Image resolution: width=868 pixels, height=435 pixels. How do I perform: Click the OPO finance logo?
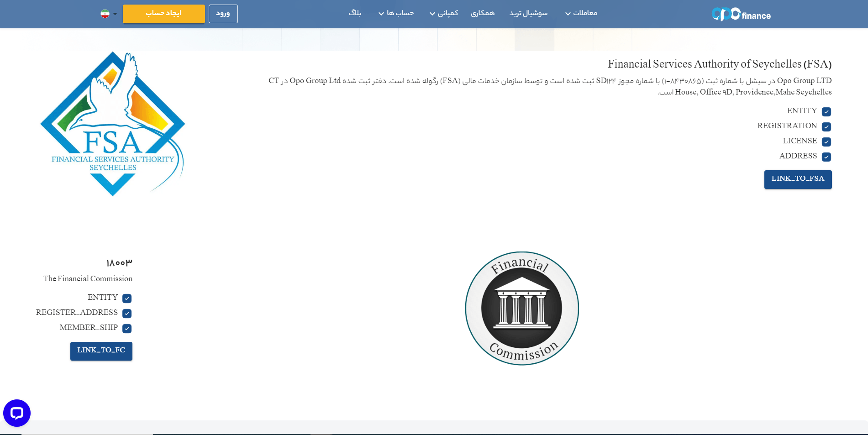click(x=741, y=14)
